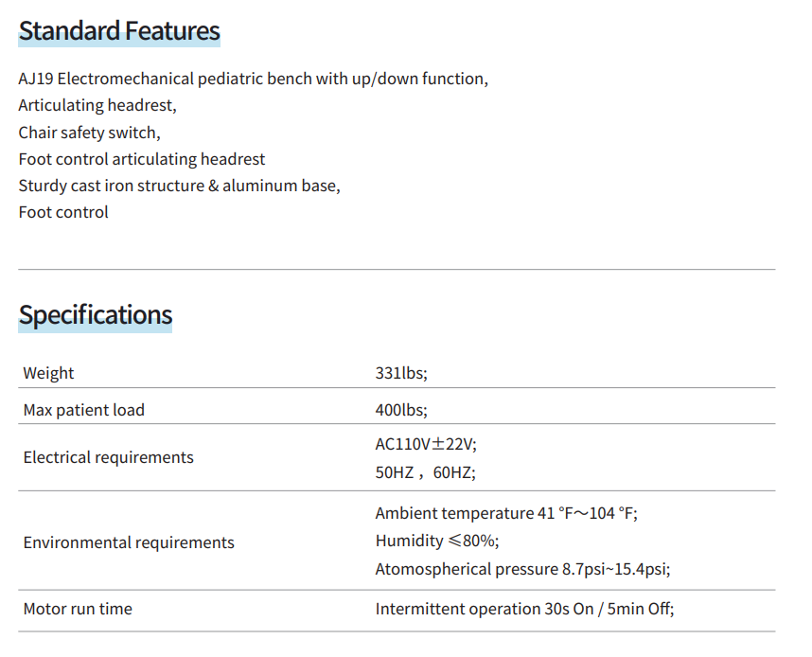
Task: Select the Max patient load label
Action: point(84,410)
